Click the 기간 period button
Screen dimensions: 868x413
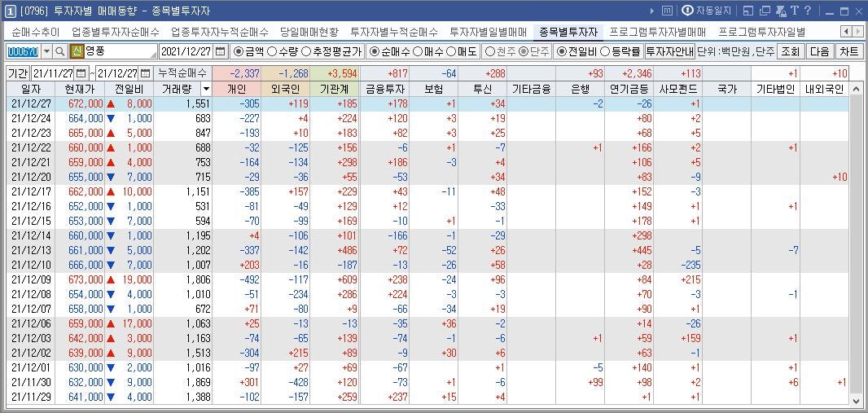click(18, 73)
